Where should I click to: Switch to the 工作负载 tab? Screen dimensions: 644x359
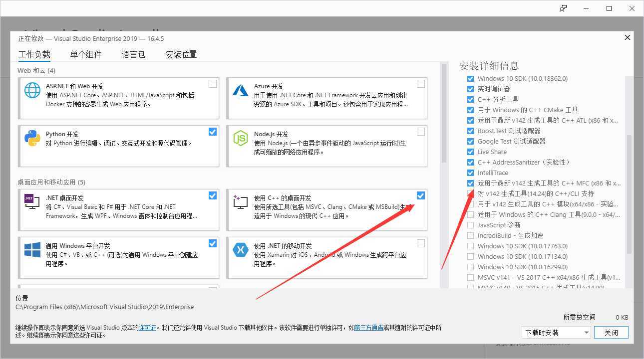pos(34,54)
